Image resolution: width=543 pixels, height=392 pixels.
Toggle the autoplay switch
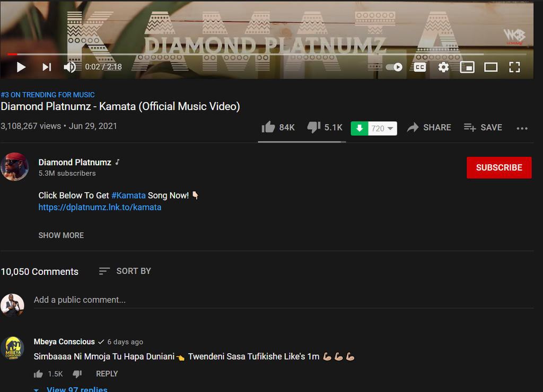point(394,67)
